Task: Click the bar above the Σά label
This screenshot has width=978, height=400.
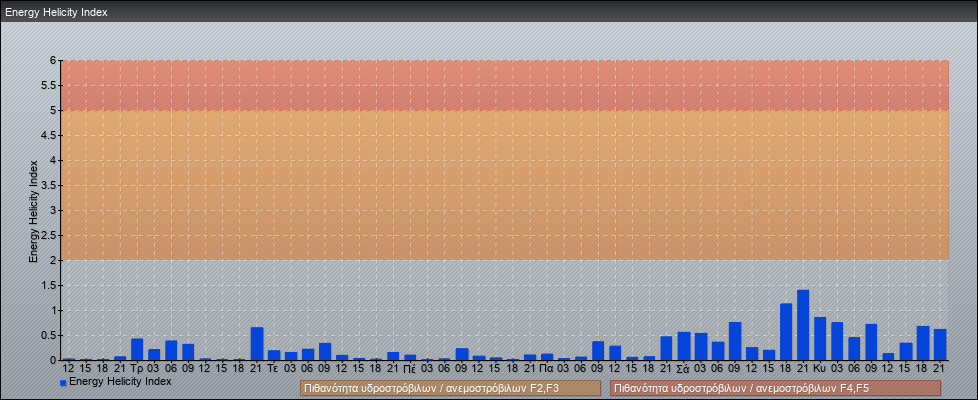Action: pyautogui.click(x=684, y=346)
